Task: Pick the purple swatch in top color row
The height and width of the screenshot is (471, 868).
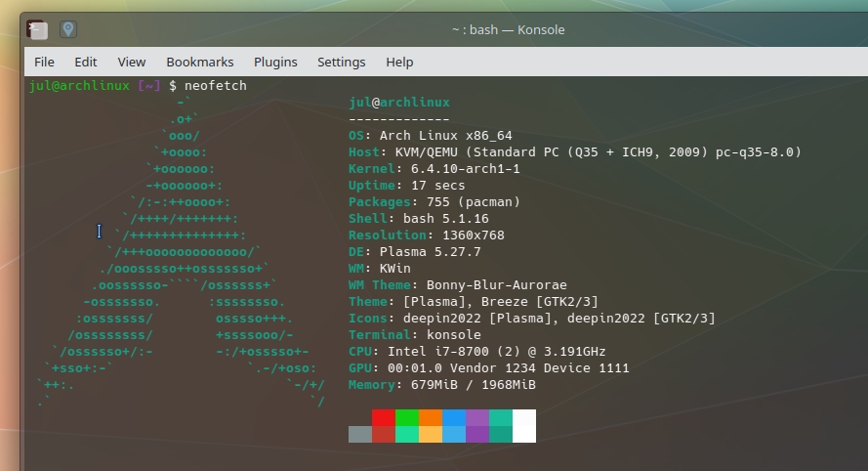Action: point(477,417)
